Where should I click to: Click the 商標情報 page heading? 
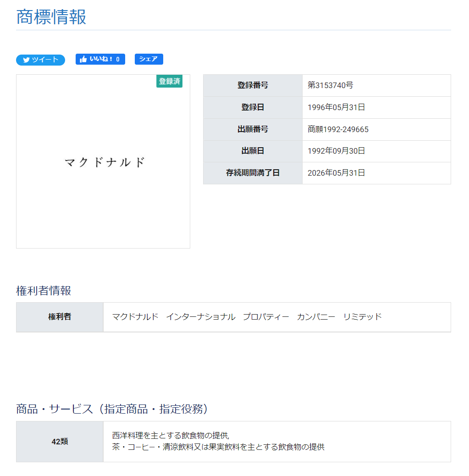click(51, 17)
